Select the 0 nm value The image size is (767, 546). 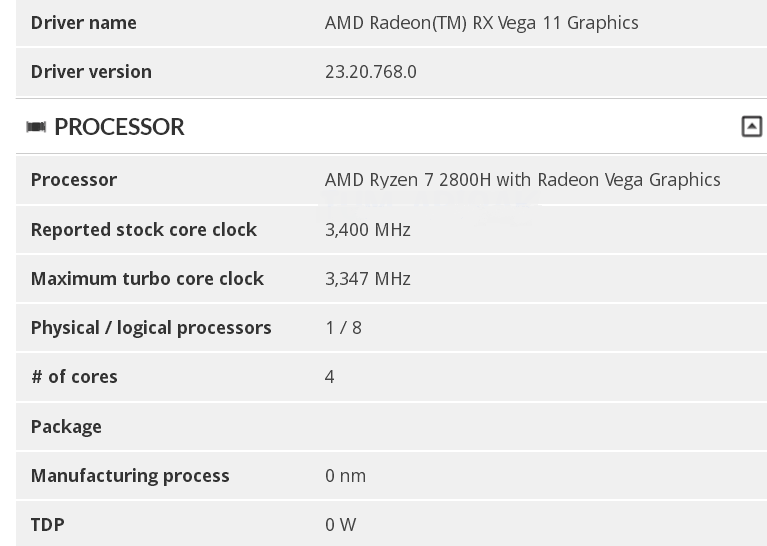(x=345, y=475)
